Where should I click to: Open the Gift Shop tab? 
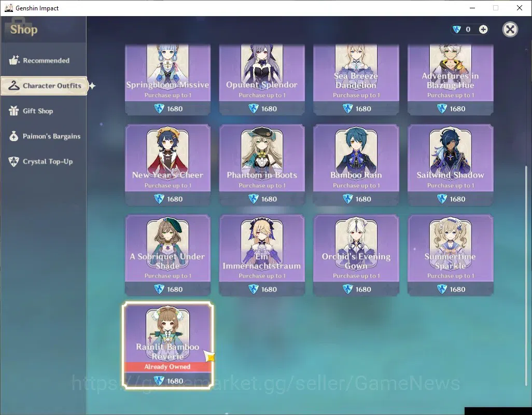point(43,111)
